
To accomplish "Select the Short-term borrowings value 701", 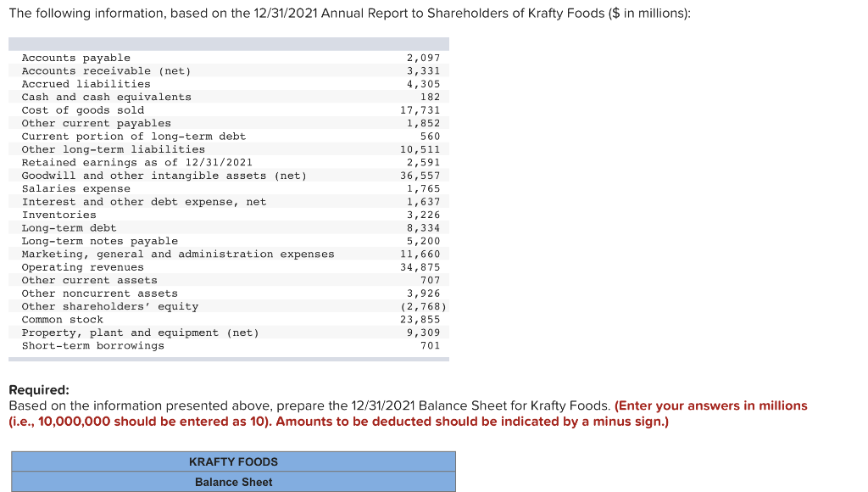I will (429, 345).
